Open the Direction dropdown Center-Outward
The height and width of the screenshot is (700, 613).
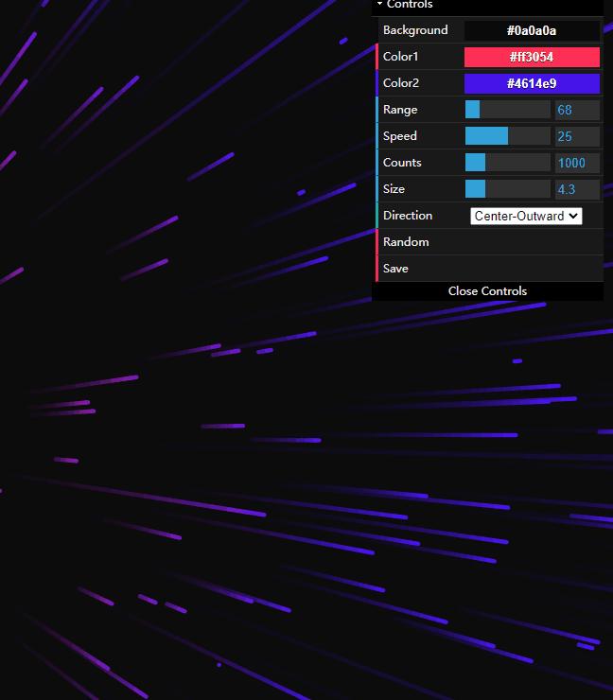tap(526, 216)
